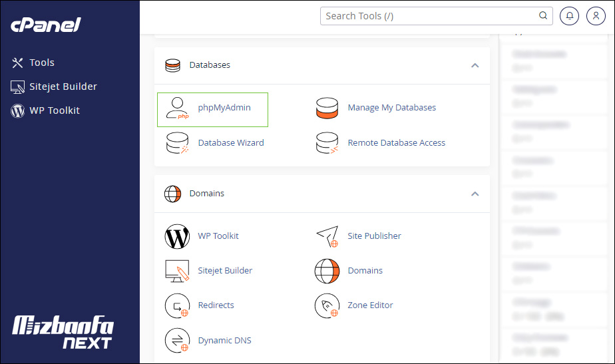
Task: Open the Sitejet Builder link under Domains
Action: point(225,271)
